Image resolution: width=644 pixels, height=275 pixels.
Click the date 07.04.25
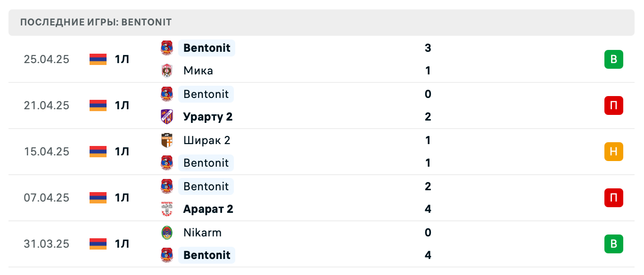click(x=47, y=198)
